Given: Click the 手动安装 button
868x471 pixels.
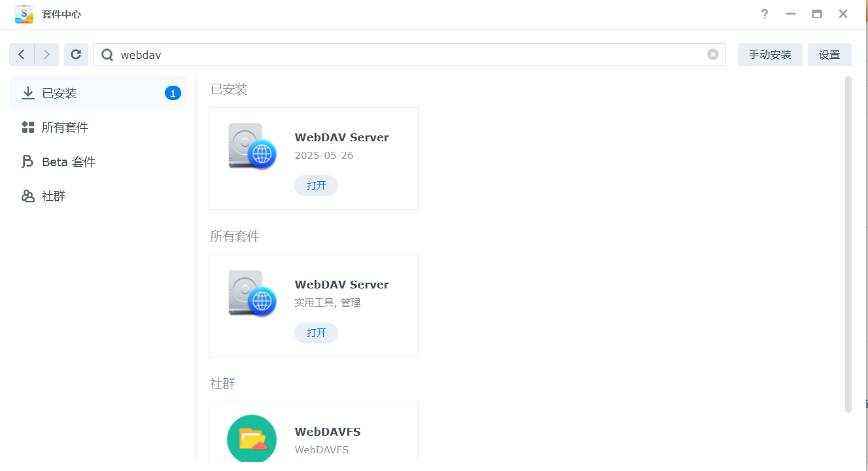Looking at the screenshot, I should [770, 55].
